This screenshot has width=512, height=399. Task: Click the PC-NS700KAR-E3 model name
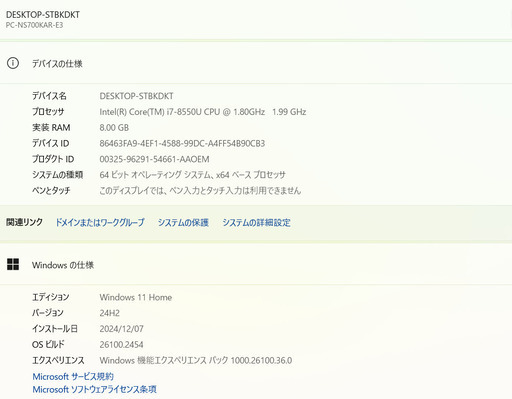click(x=34, y=25)
